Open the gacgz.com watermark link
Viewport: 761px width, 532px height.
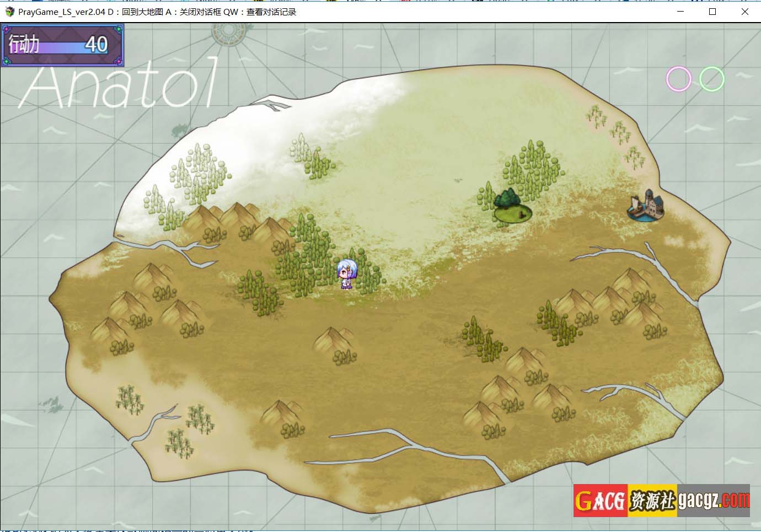(x=714, y=501)
